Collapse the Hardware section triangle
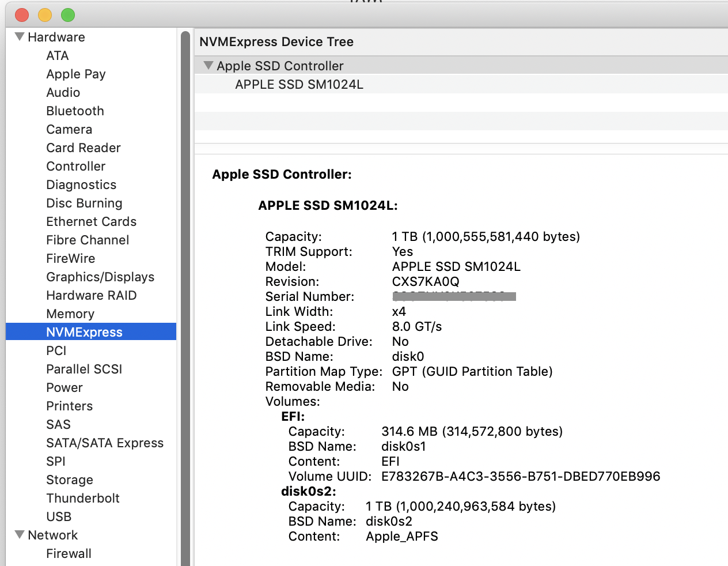 (x=20, y=37)
